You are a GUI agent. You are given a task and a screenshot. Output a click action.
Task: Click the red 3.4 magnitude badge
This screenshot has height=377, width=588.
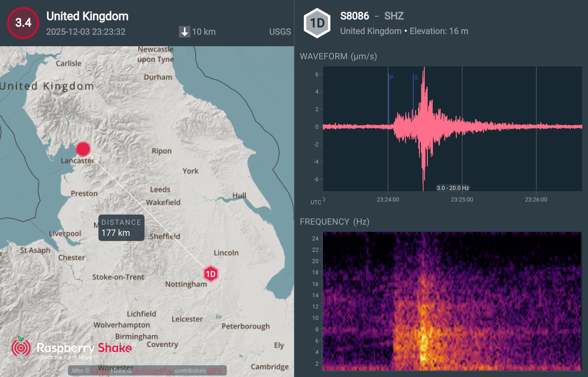point(23,23)
